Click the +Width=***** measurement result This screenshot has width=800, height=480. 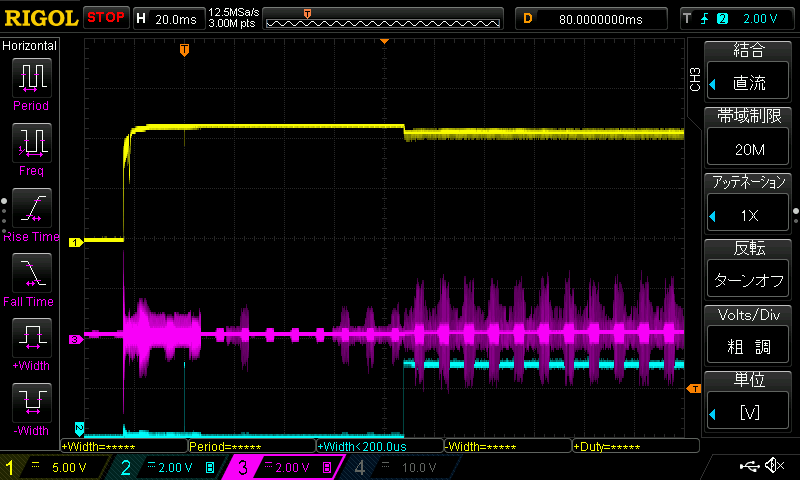124,447
